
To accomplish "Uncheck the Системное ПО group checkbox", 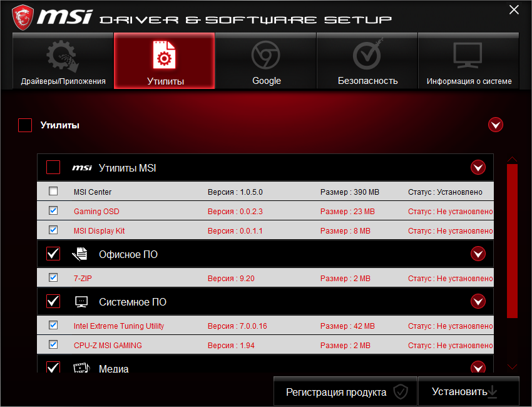I will click(x=53, y=301).
